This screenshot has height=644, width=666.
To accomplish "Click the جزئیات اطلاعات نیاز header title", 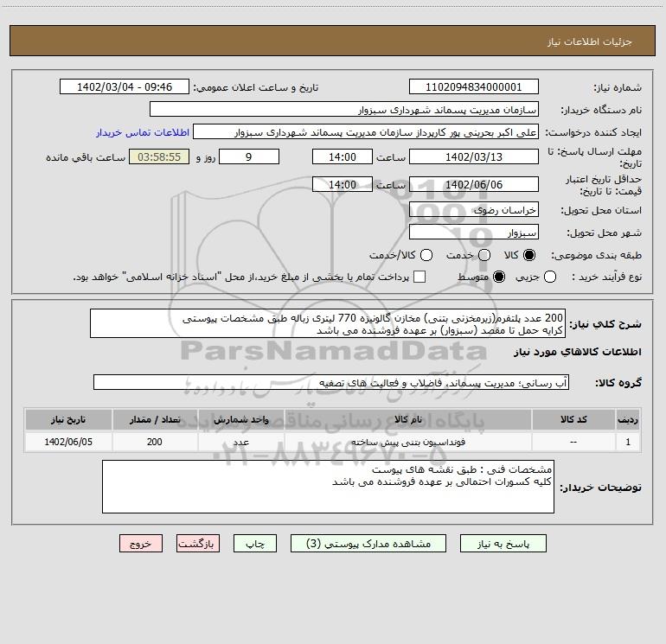I will [590, 41].
